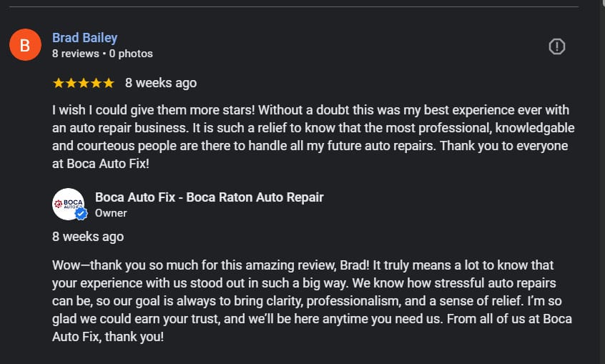
Task: Open the Boca Auto Fix - Boca Raton Auto Repair name
Action: pyautogui.click(x=209, y=197)
